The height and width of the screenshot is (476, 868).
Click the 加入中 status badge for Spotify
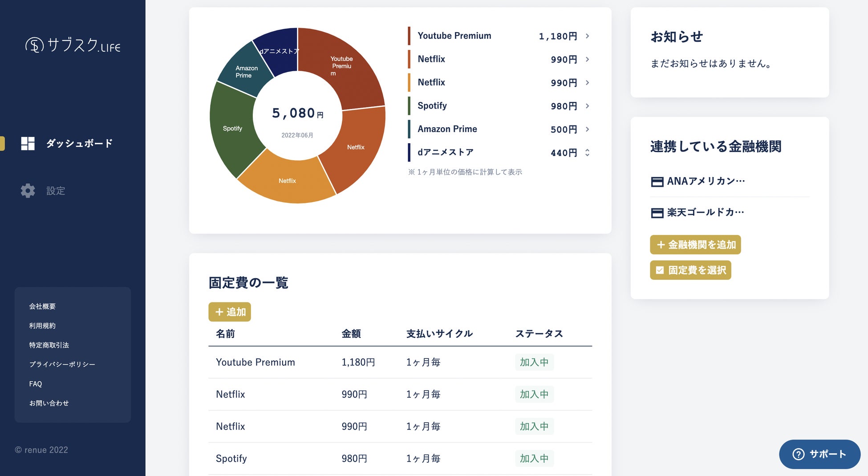(534, 458)
